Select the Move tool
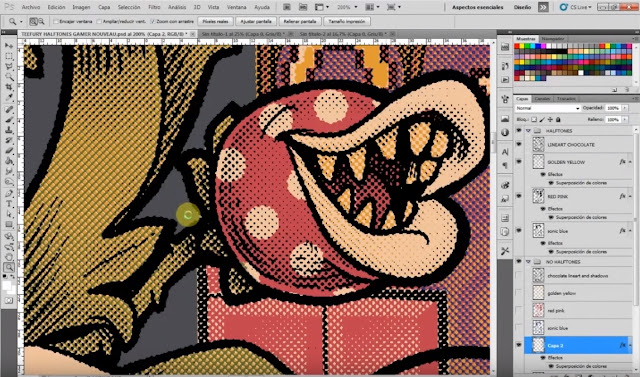This screenshot has width=640, height=377. 9,46
